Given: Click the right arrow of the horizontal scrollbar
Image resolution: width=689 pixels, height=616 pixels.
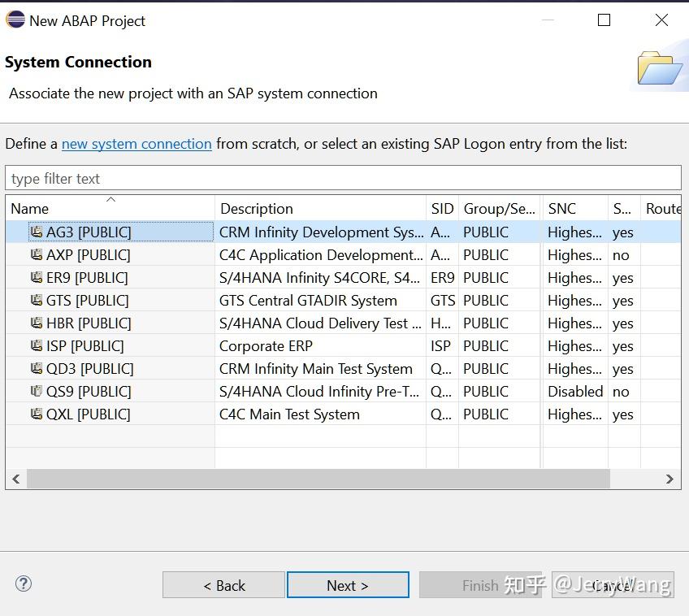Looking at the screenshot, I should pos(669,479).
